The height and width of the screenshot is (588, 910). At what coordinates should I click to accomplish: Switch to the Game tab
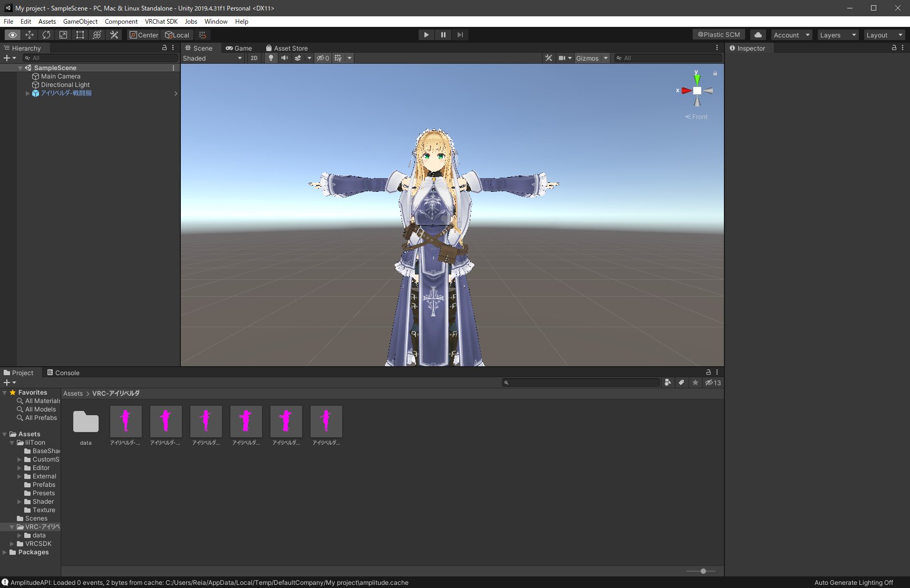239,48
